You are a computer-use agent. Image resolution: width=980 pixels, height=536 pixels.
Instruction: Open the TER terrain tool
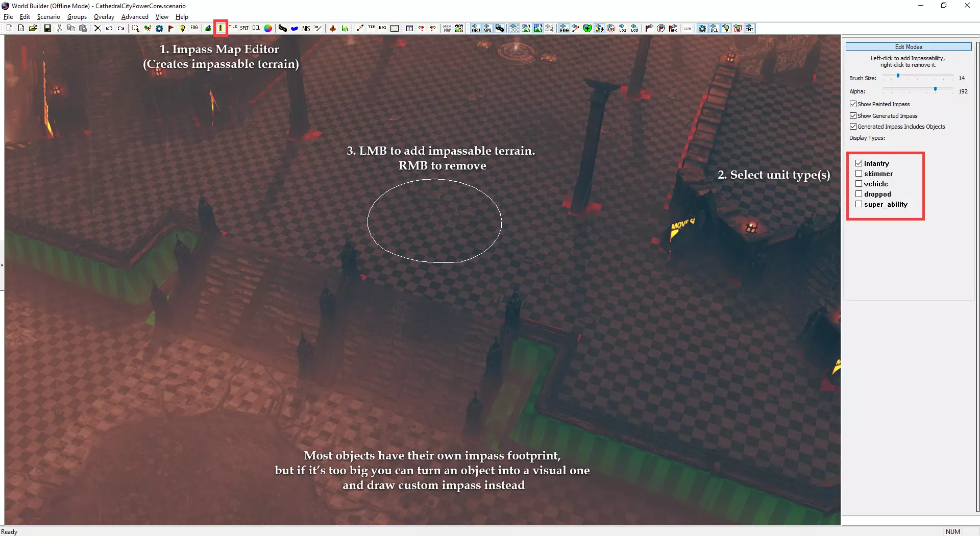pyautogui.click(x=372, y=28)
